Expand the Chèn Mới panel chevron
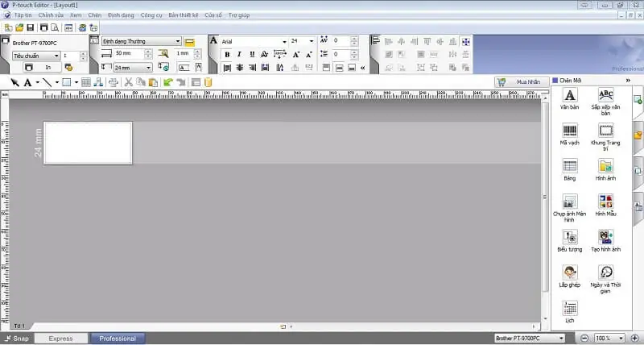644x345 pixels. (628, 81)
